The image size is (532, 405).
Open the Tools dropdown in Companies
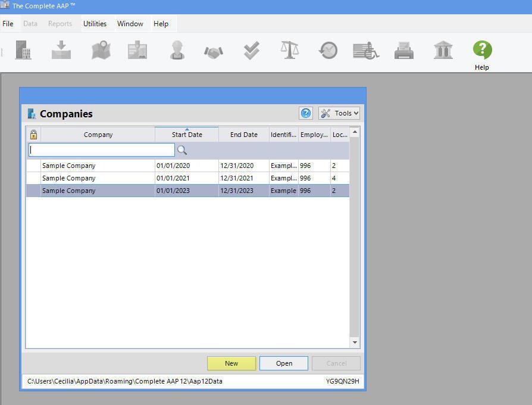pyautogui.click(x=339, y=113)
